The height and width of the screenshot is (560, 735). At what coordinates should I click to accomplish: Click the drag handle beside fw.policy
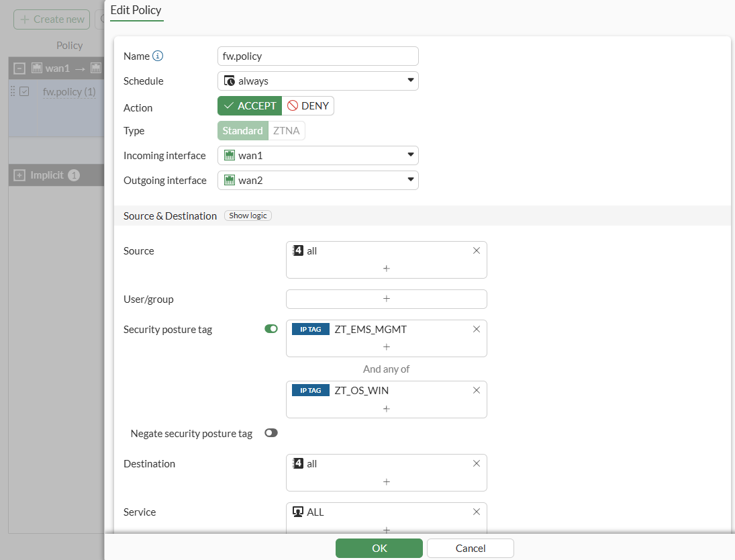[x=12, y=91]
